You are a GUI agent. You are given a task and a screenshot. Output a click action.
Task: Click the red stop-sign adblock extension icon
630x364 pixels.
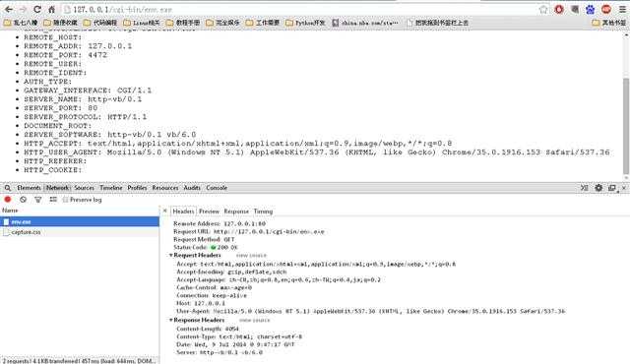[606, 9]
